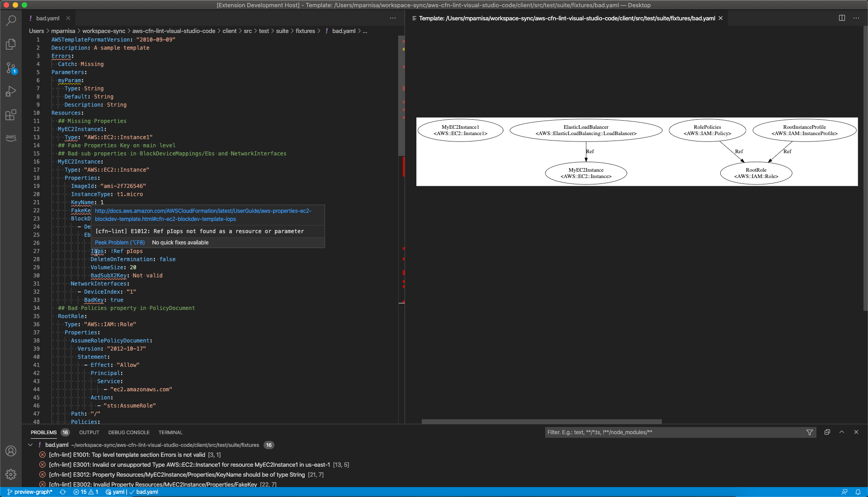Open the Search view in activity bar
The image size is (868, 497).
tap(11, 20)
